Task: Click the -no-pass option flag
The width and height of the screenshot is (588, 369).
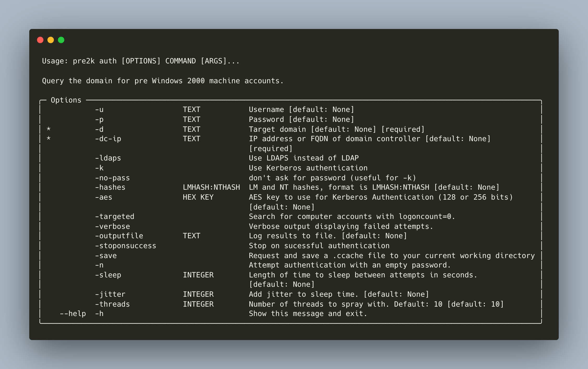Action: coord(112,178)
